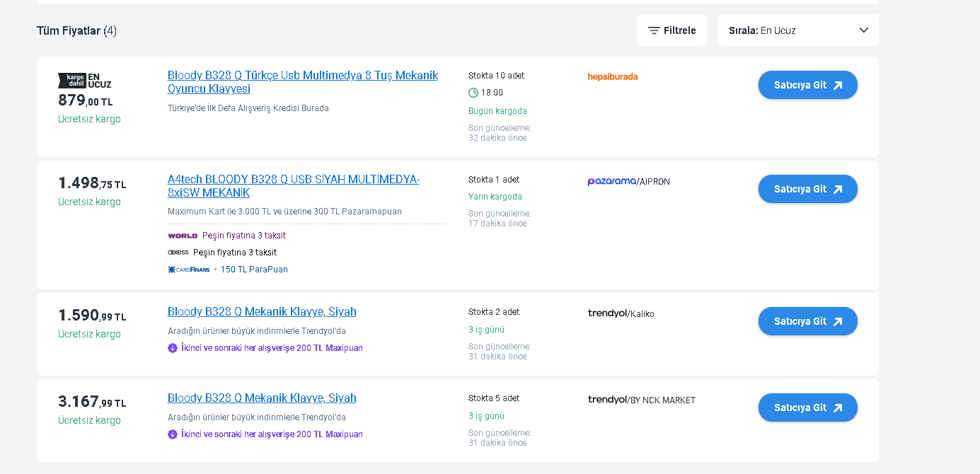Open the Bloody B328 Q Mekanik Klavye link from Kaliko
The image size is (980, 474).
tap(262, 312)
